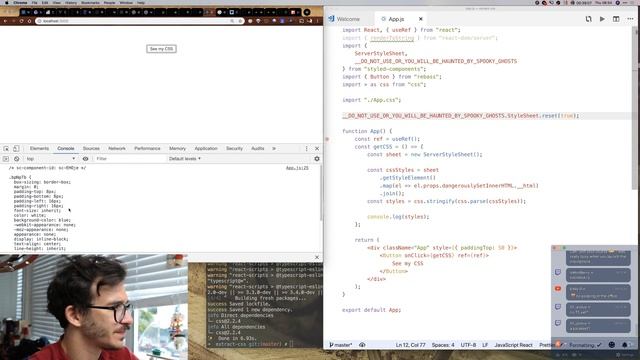640x360 pixels.
Task: Show the console sidebar icon
Action: [x=6, y=159]
